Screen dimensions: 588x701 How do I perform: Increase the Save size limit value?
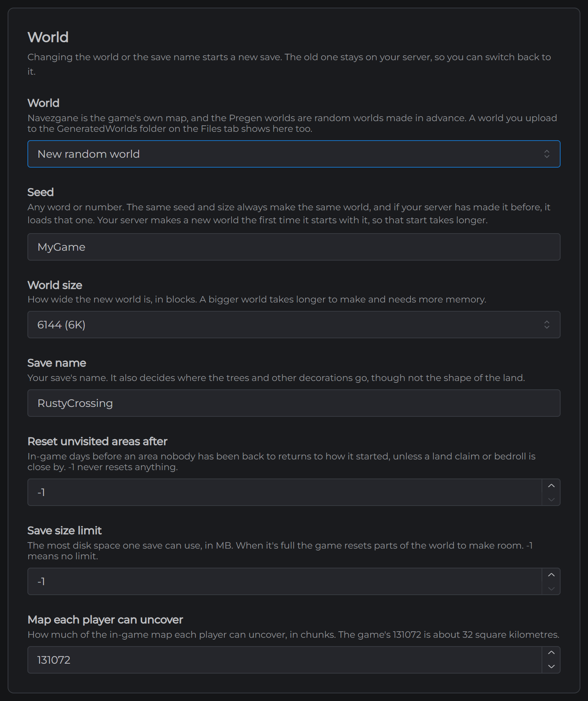551,575
